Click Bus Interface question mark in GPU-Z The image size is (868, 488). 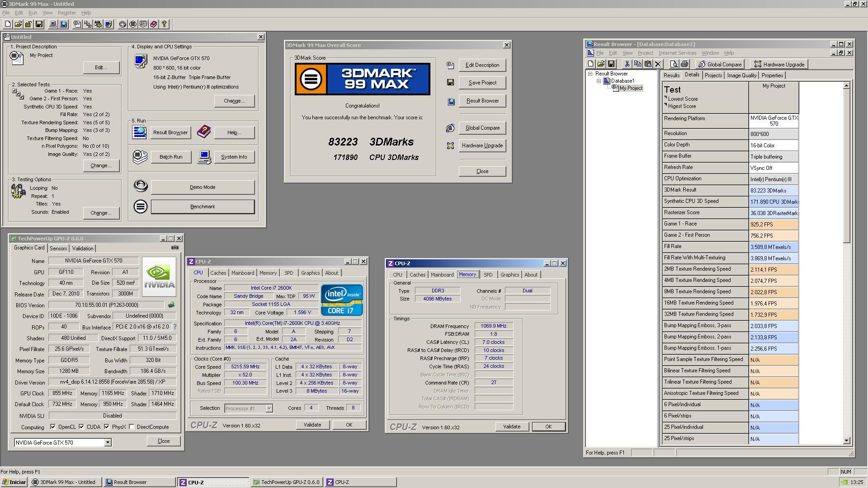(x=175, y=327)
